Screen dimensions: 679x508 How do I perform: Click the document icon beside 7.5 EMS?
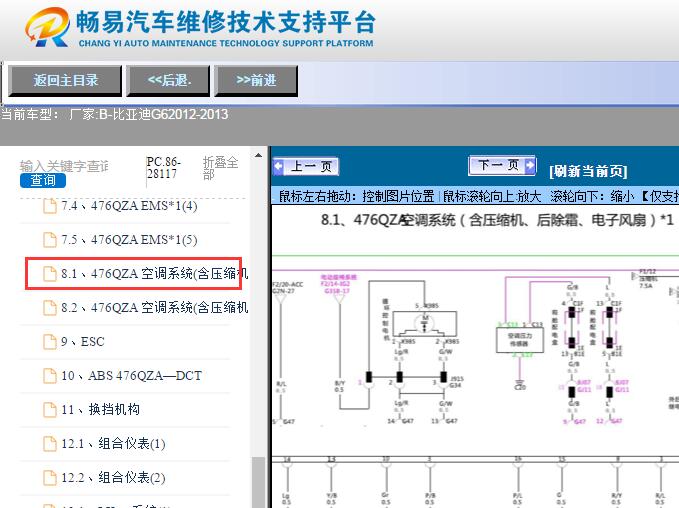pyautogui.click(x=50, y=239)
